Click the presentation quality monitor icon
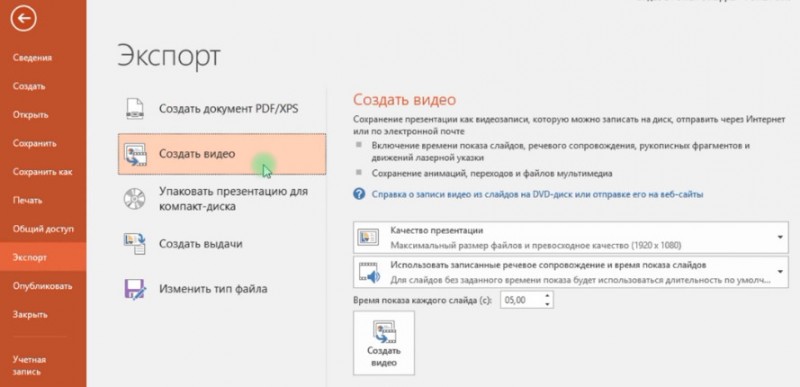Viewport: 800px width, 387px height. (368, 238)
